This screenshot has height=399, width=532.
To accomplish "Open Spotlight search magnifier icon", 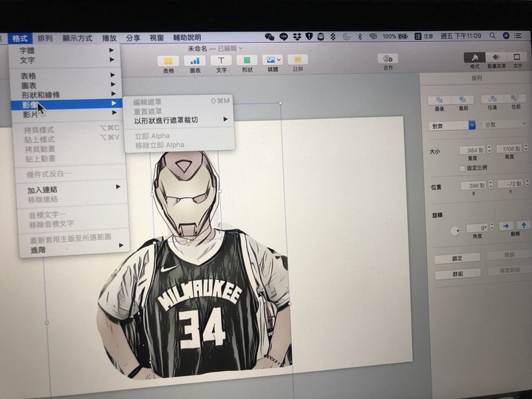I will click(x=492, y=35).
